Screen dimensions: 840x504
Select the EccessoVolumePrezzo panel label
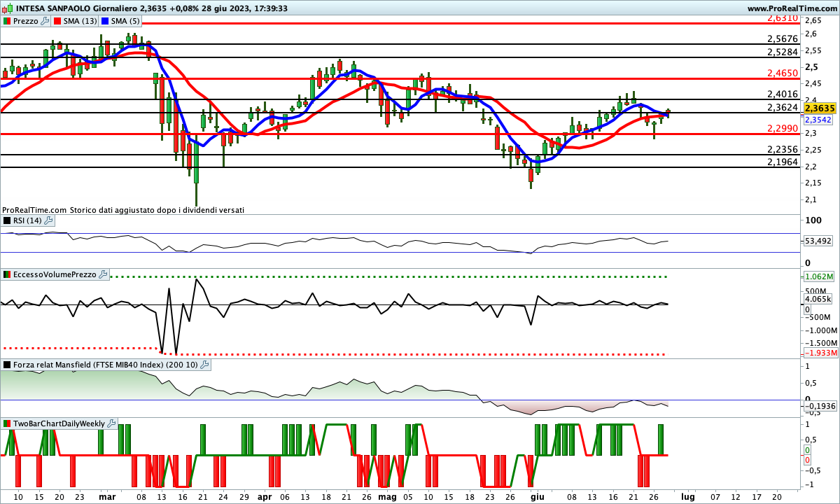point(55,274)
